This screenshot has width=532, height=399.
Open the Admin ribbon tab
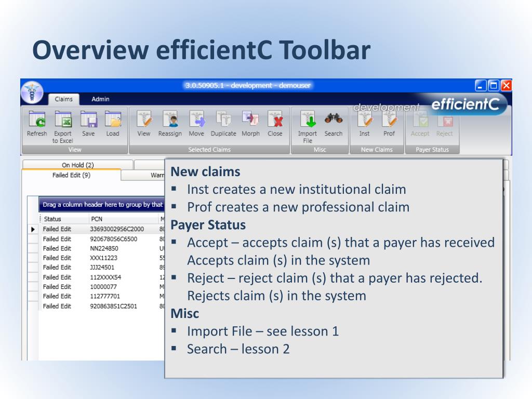(x=100, y=99)
